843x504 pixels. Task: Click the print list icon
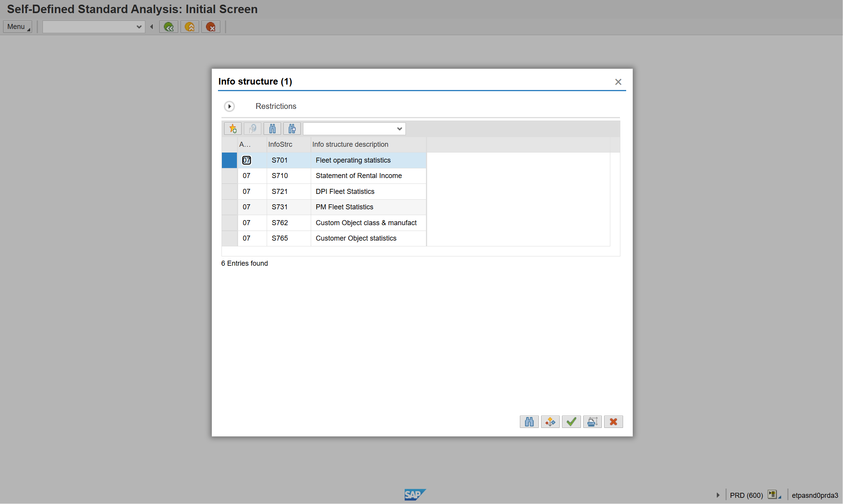593,422
